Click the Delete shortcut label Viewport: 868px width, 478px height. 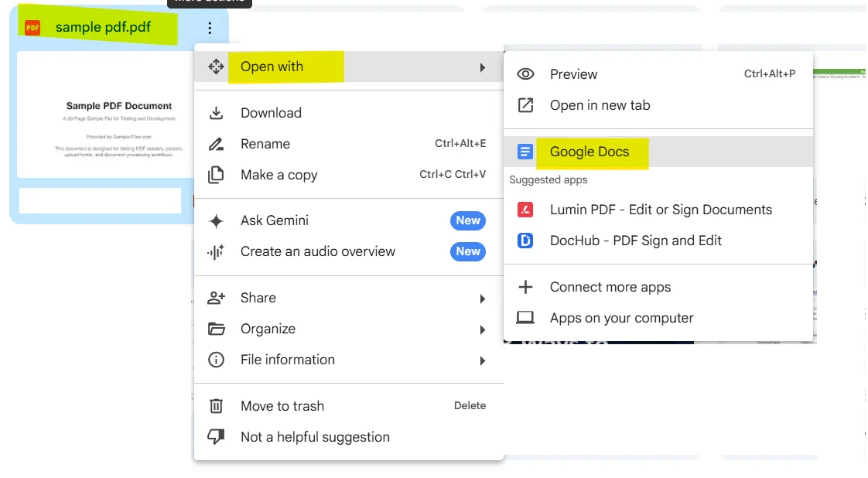click(470, 405)
